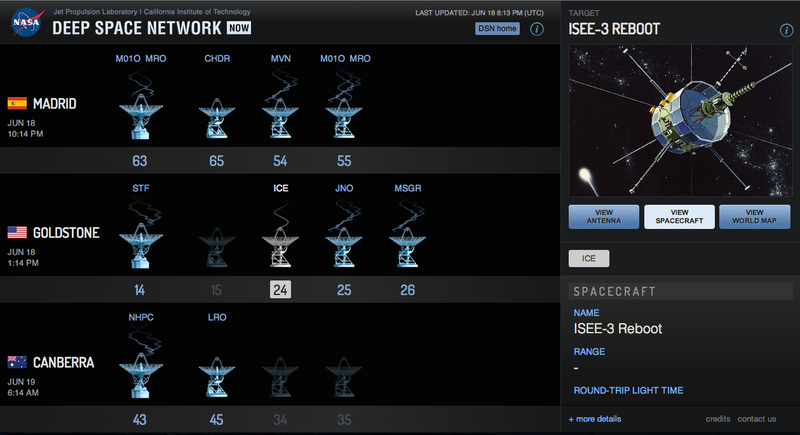
Task: Click highlighted antenna number 24
Action: (x=280, y=290)
